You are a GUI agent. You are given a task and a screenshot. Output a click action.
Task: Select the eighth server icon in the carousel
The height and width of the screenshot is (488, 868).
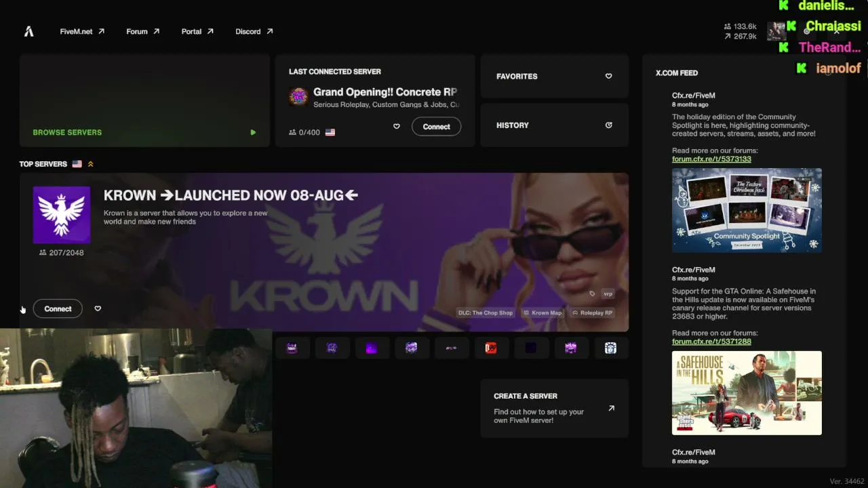tap(571, 348)
